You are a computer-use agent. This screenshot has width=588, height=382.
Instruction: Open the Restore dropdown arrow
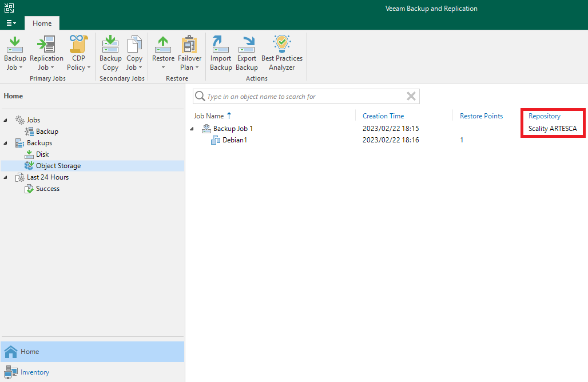(x=163, y=67)
